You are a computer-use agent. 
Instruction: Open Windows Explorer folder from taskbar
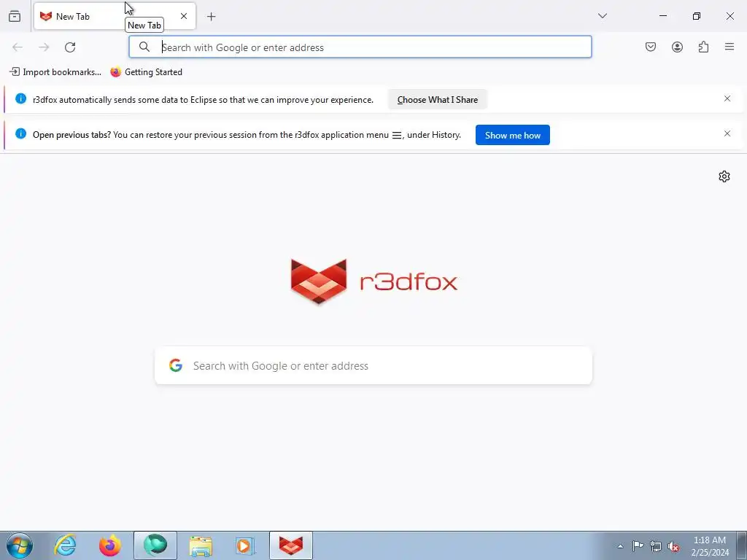point(201,545)
